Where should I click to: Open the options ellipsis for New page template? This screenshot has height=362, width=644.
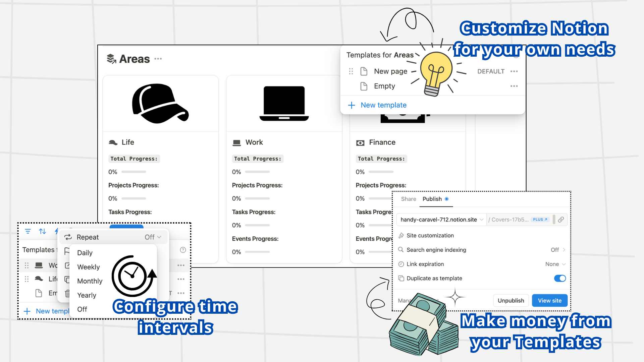point(514,71)
